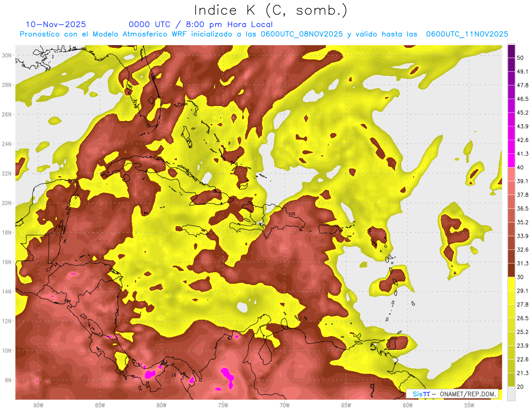Click the "8N" latitude axis label

tap(8, 380)
